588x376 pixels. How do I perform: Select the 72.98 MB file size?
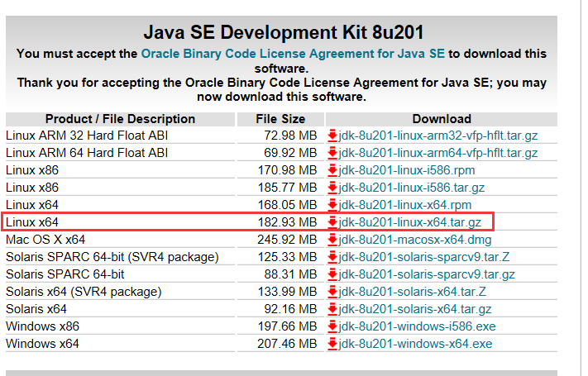[x=290, y=136]
